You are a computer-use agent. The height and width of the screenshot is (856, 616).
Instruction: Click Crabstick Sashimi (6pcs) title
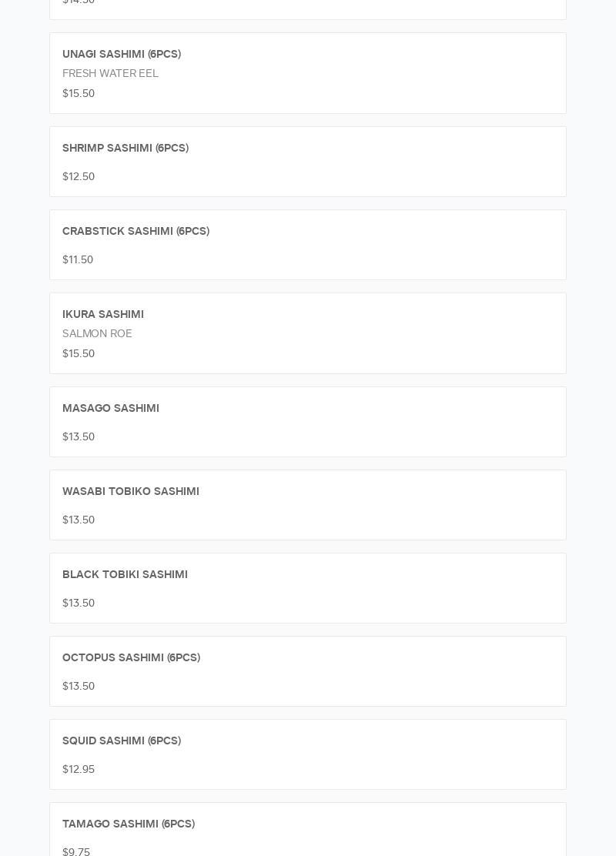pyautogui.click(x=136, y=231)
